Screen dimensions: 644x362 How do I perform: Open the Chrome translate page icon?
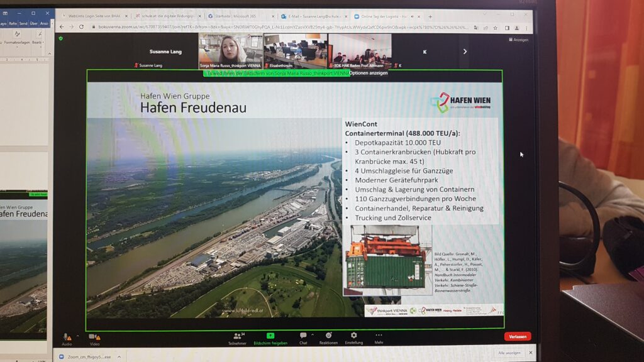coord(475,28)
